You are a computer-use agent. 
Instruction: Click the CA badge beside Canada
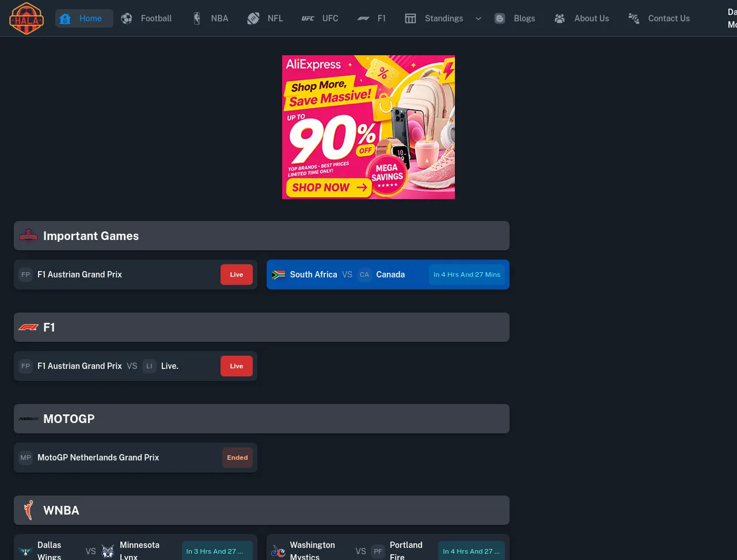coord(364,275)
